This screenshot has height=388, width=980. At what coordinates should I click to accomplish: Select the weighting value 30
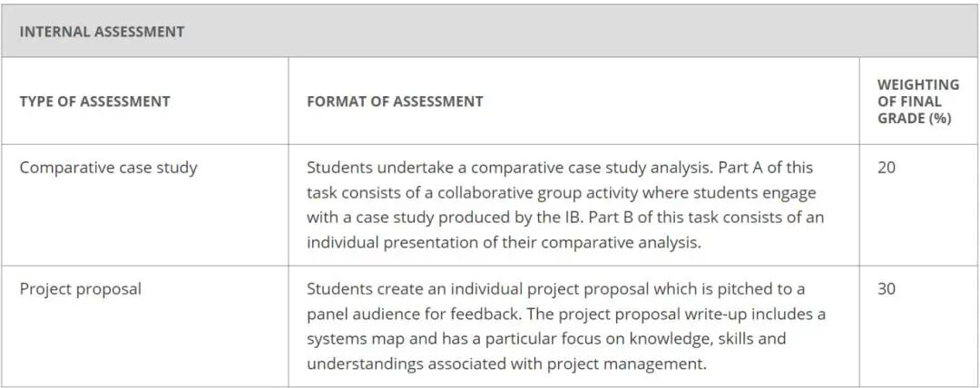(x=887, y=289)
